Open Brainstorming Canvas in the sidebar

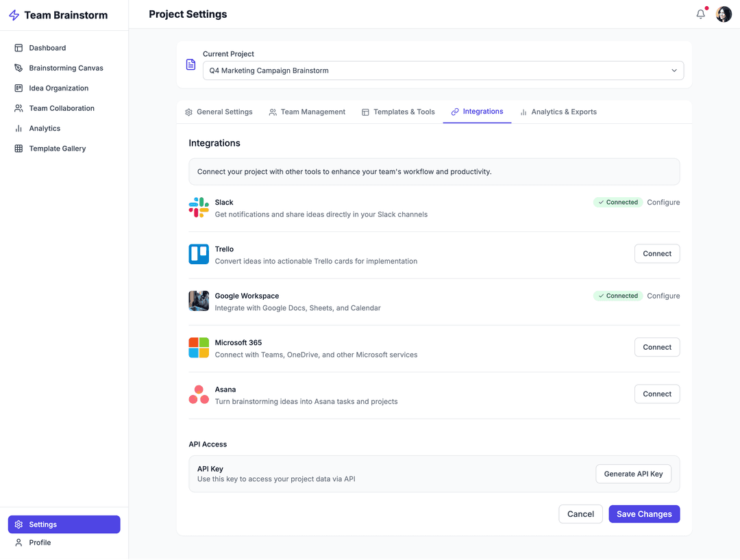66,68
